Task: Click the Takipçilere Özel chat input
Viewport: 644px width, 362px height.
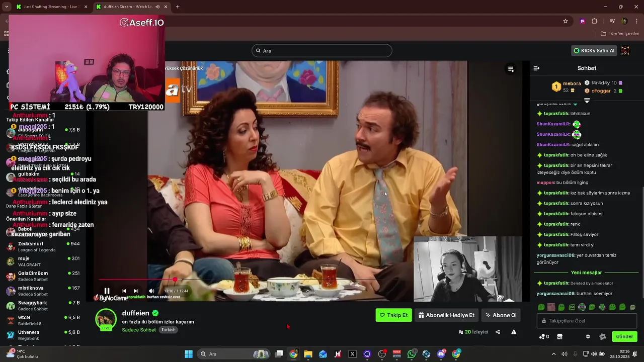Action: pyautogui.click(x=587, y=321)
